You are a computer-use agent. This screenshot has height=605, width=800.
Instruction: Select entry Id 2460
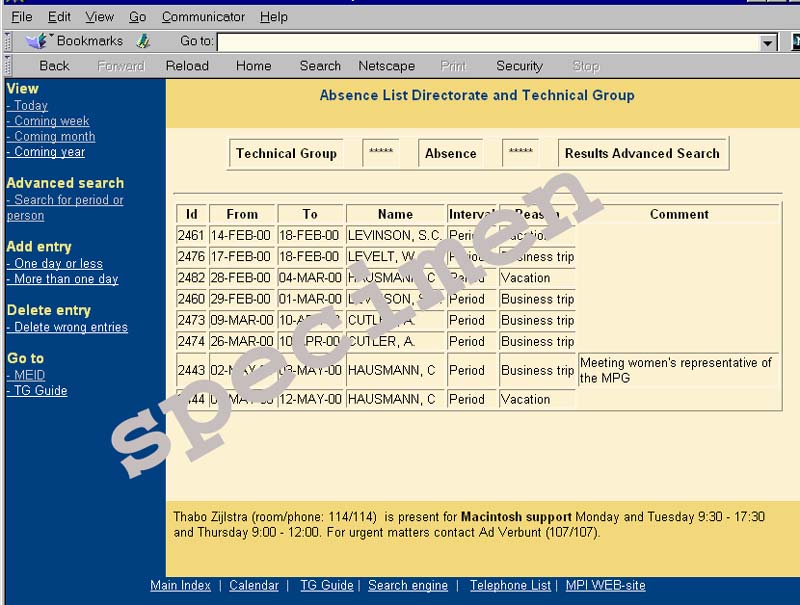tap(191, 299)
